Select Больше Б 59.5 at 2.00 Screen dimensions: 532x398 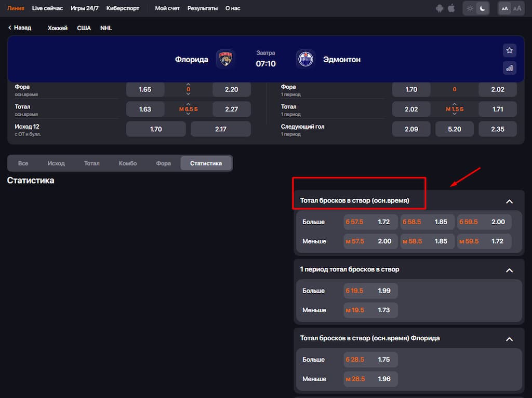pyautogui.click(x=484, y=222)
